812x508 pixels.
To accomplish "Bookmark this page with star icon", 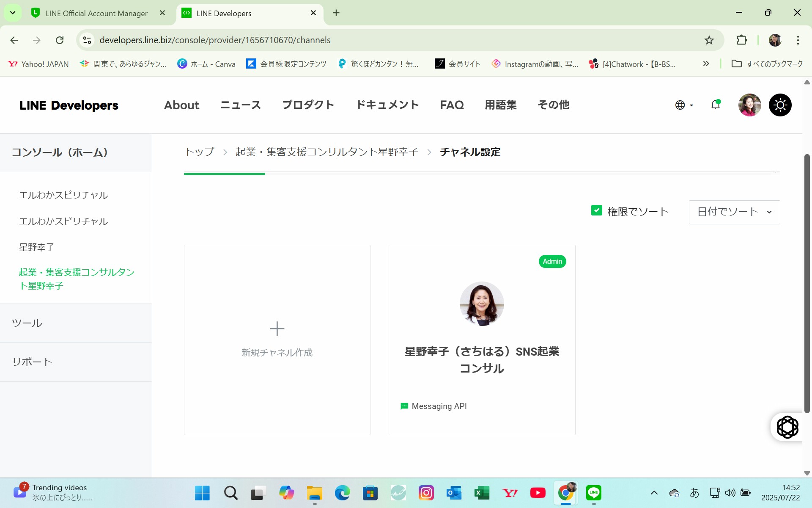I will [709, 40].
